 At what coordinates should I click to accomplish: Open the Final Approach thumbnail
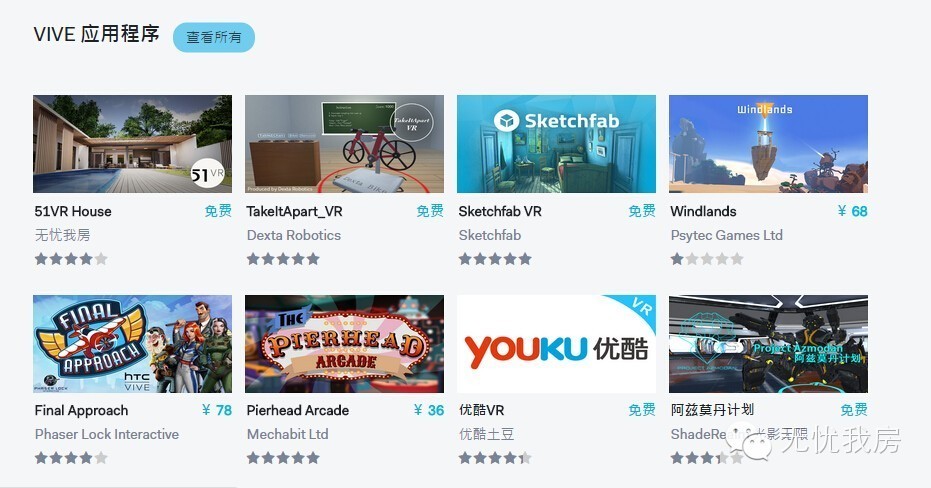click(132, 344)
